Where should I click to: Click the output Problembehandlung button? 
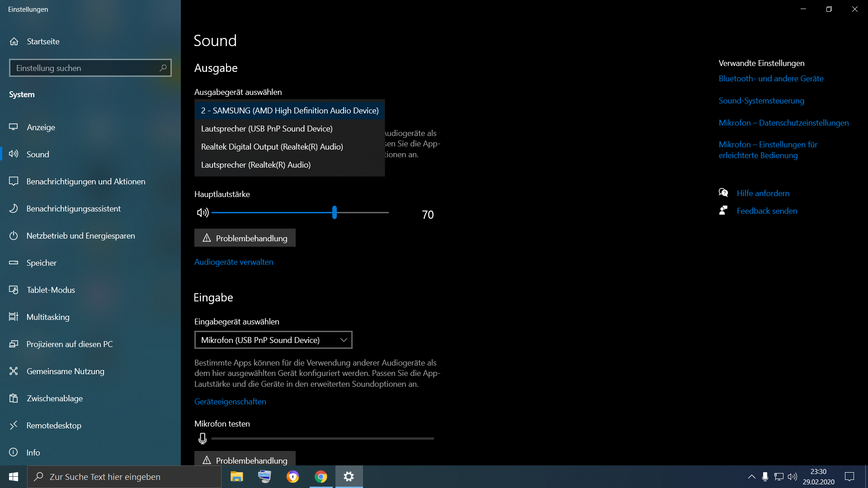pos(245,238)
